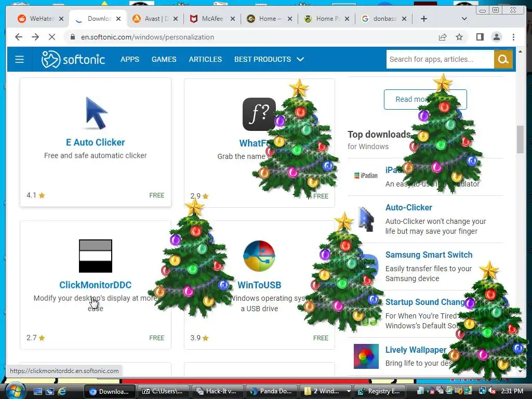This screenshot has width=532, height=399.
Task: Focus the Search for apps input field
Action: (440, 59)
